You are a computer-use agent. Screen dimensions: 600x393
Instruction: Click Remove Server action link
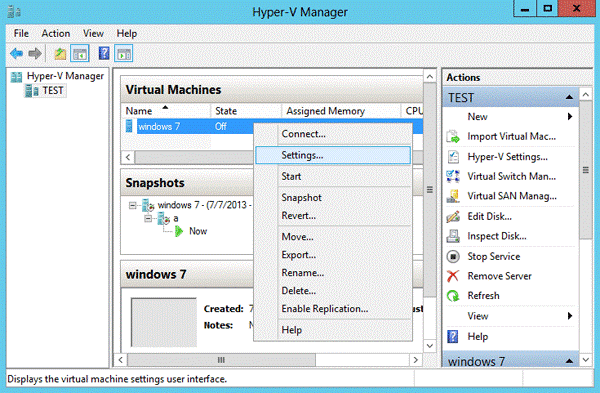(x=499, y=276)
